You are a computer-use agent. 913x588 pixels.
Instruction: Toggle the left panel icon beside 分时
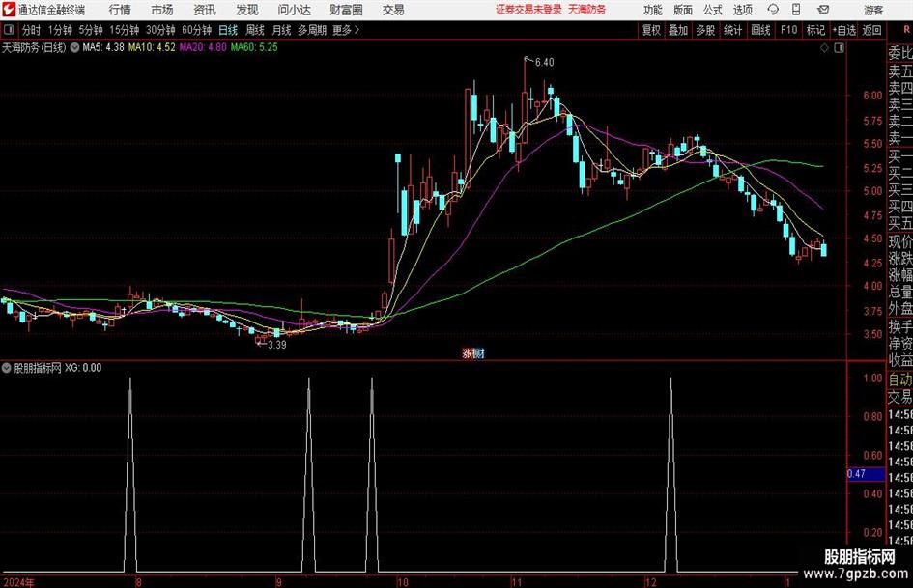click(8, 30)
